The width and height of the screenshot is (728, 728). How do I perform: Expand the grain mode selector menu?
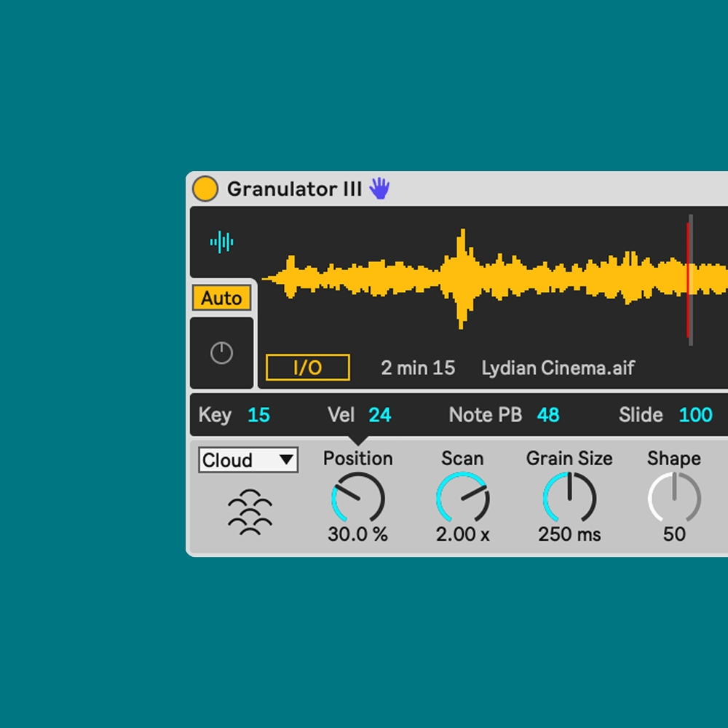point(248,459)
